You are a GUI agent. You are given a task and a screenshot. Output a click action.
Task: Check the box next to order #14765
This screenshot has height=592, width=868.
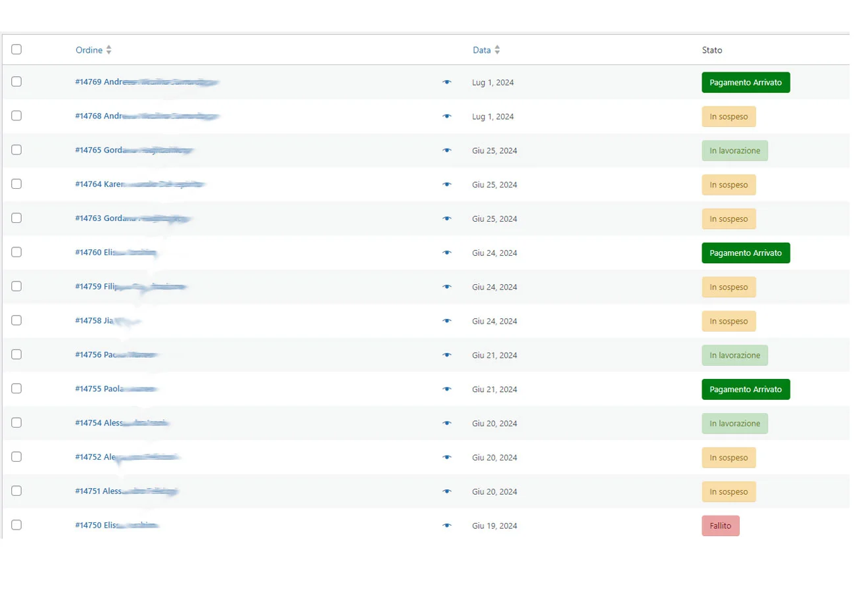[16, 150]
